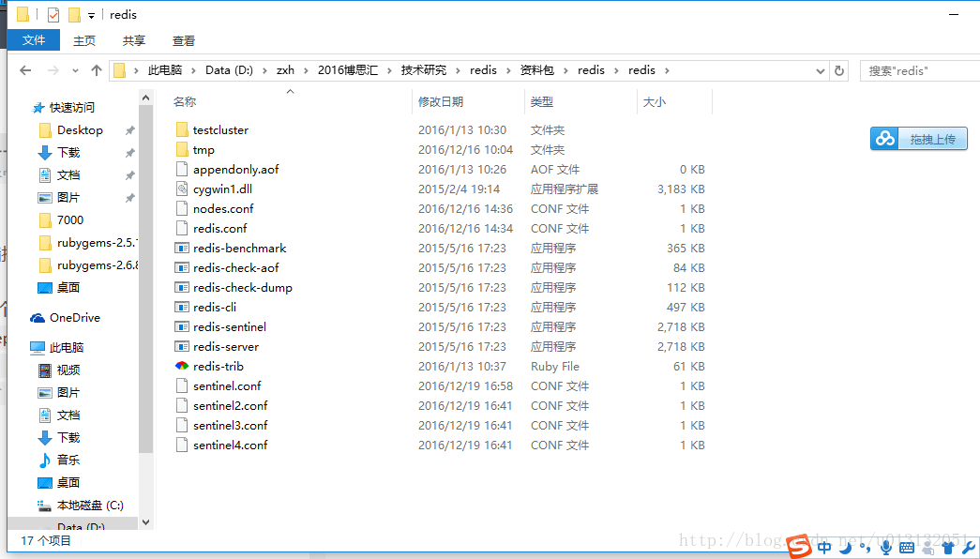
Task: Click the wrench settings icon in the IME bar
Action: pyautogui.click(x=970, y=549)
